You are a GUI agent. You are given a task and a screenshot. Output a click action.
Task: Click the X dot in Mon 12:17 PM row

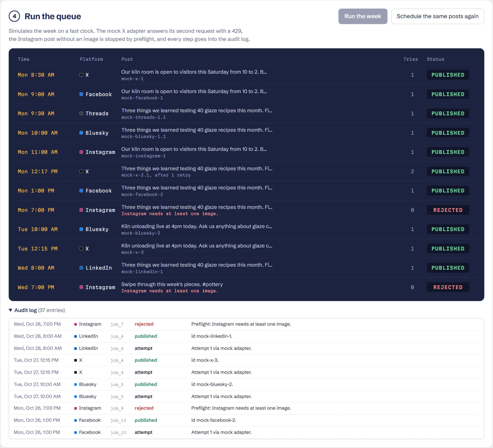(81, 171)
